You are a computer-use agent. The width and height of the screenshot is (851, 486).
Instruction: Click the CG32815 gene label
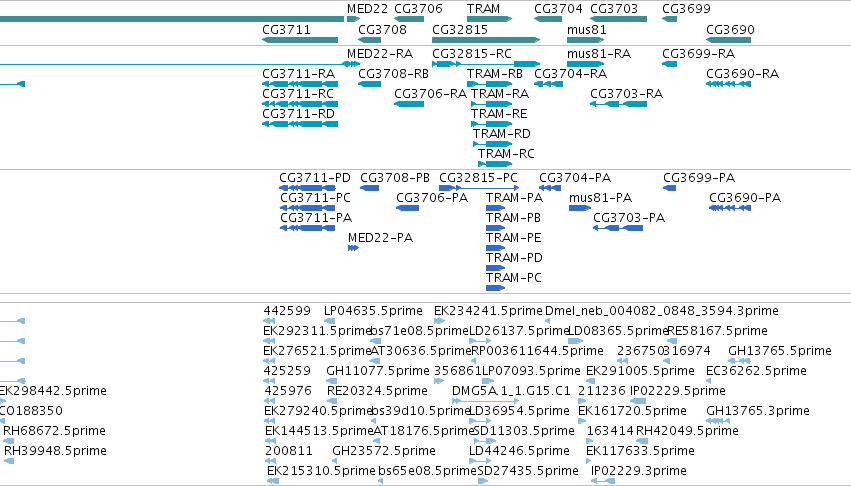[x=460, y=30]
